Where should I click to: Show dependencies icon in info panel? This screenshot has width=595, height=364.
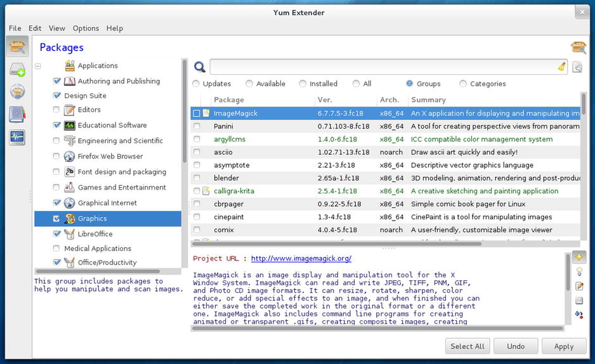(579, 315)
